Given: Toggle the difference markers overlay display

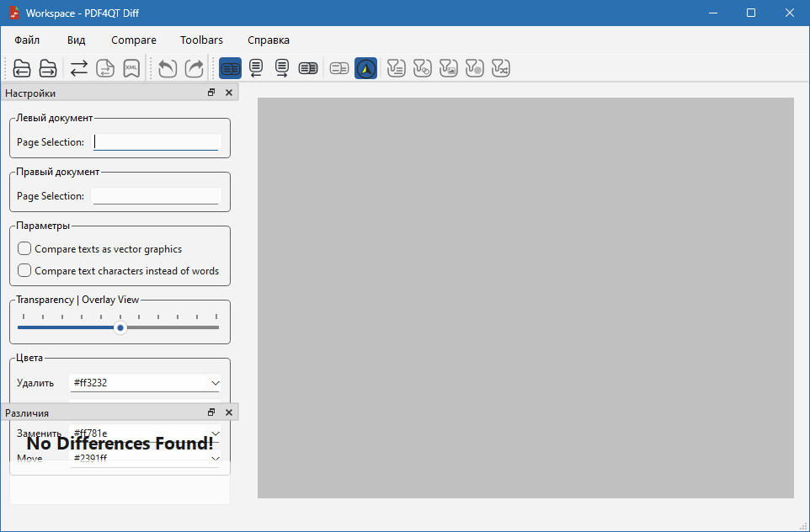Looking at the screenshot, I should click(x=365, y=68).
